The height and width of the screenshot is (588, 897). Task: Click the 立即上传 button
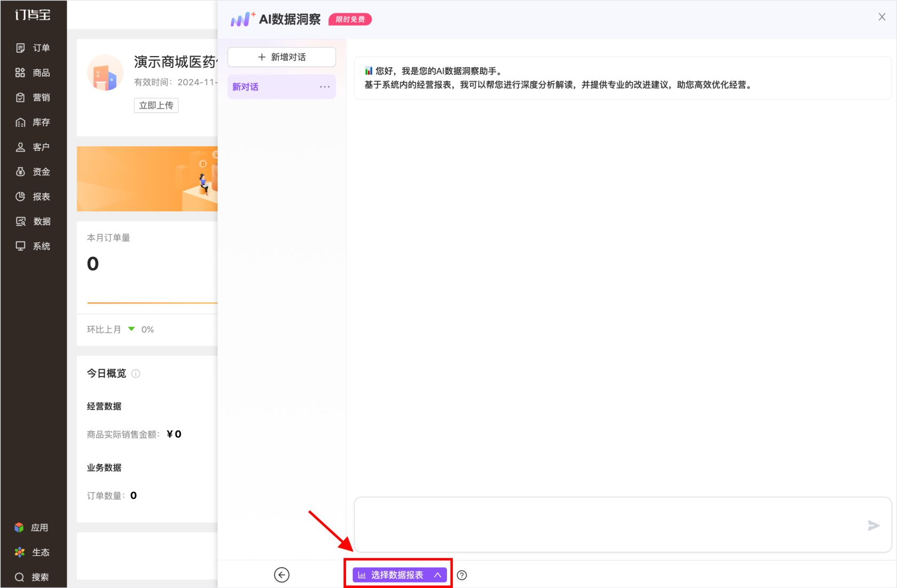click(x=156, y=105)
